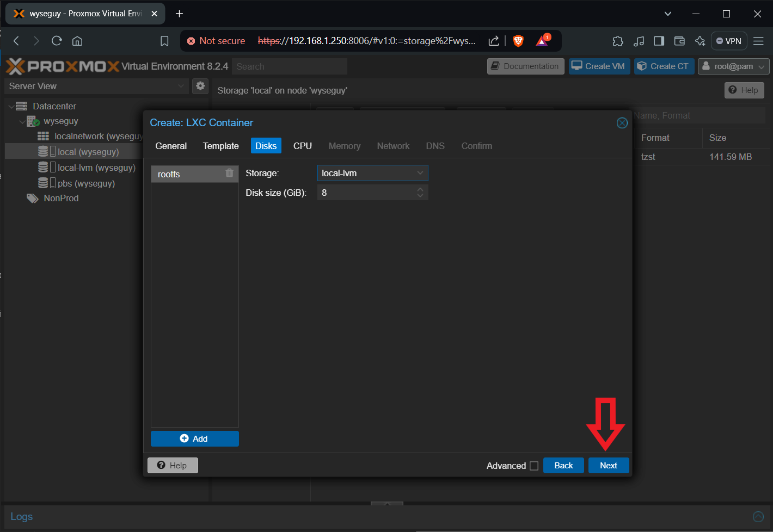Switch to the General tab

(171, 146)
